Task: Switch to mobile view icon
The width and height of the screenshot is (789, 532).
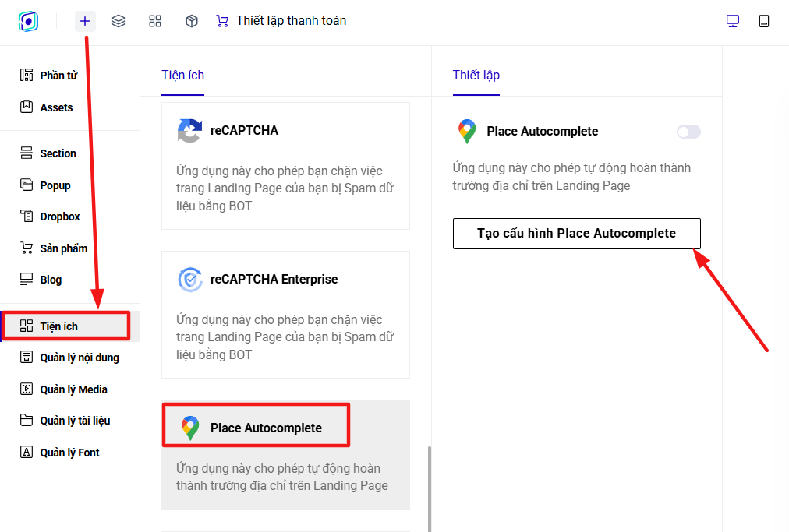Action: tap(764, 21)
